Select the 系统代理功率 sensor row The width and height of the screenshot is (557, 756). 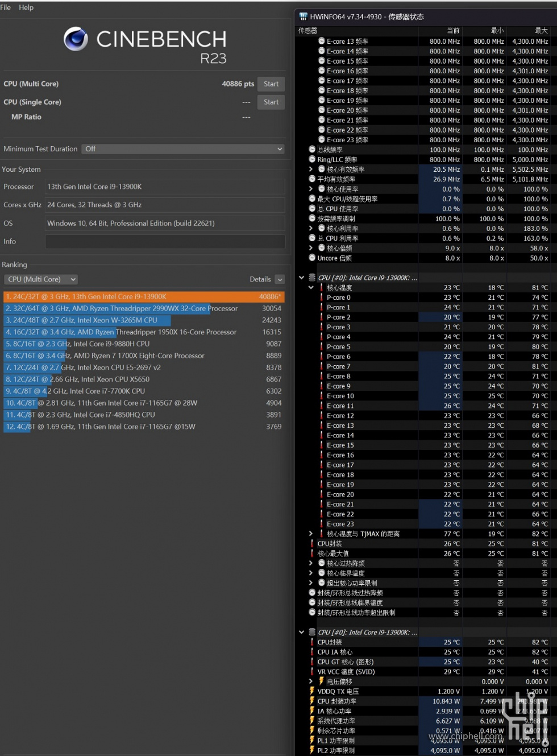point(426,721)
